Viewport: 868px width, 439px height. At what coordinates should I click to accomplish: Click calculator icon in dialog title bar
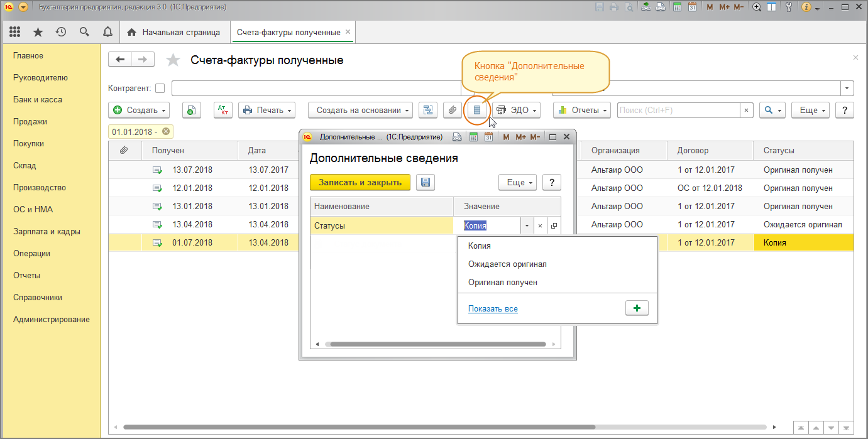pos(473,137)
